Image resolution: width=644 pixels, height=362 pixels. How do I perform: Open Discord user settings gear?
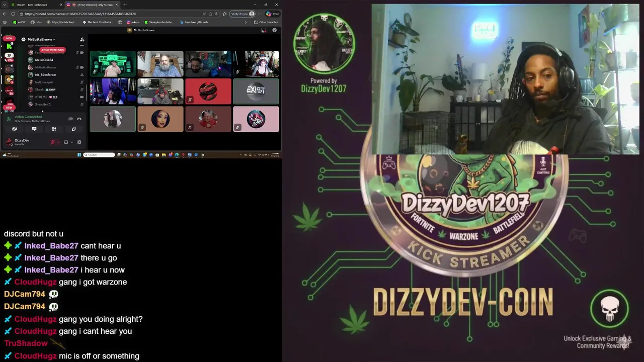79,142
